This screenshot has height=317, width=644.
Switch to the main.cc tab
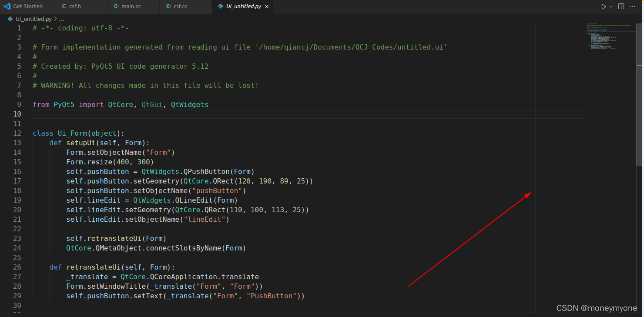pyautogui.click(x=134, y=7)
